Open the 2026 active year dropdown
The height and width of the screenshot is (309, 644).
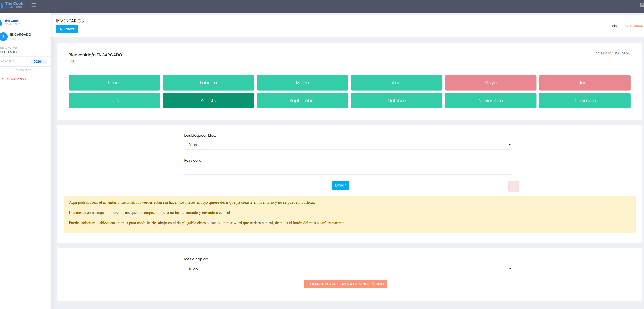[39, 61]
